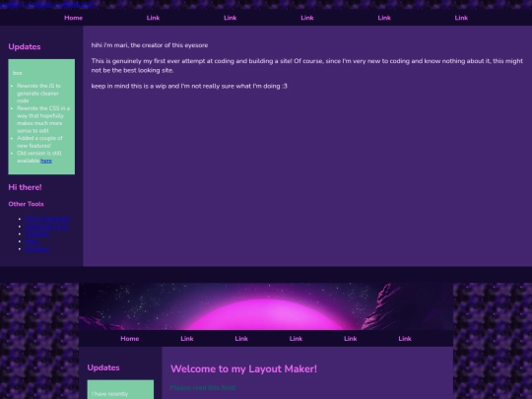Click 'Rewrote the JS to generate cleaner code' bullet
Image resolution: width=532 pixels, height=399 pixels.
click(x=38, y=94)
